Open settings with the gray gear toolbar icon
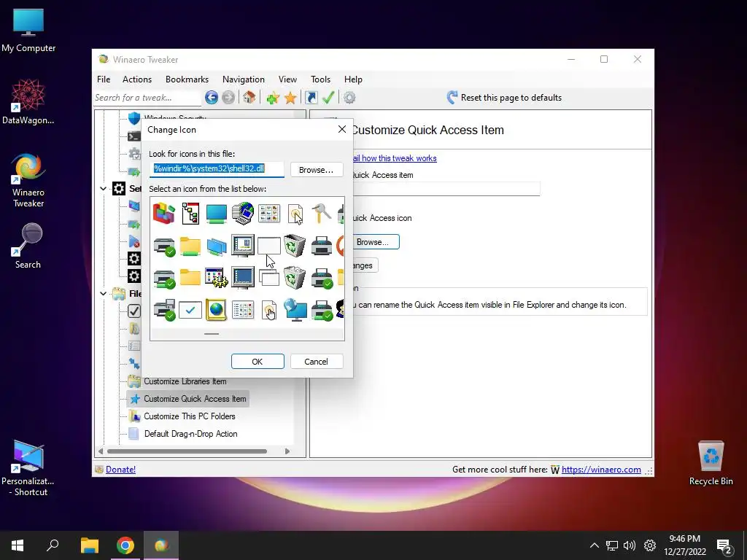The image size is (747, 560). (349, 98)
